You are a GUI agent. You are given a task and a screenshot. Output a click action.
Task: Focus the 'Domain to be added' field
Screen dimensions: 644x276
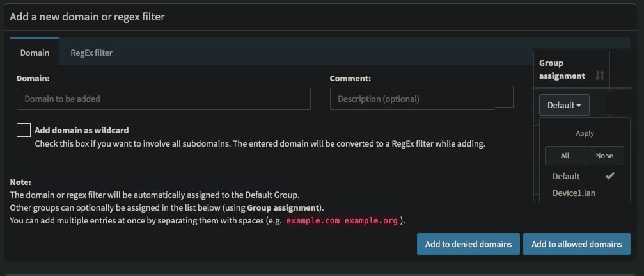coord(164,99)
